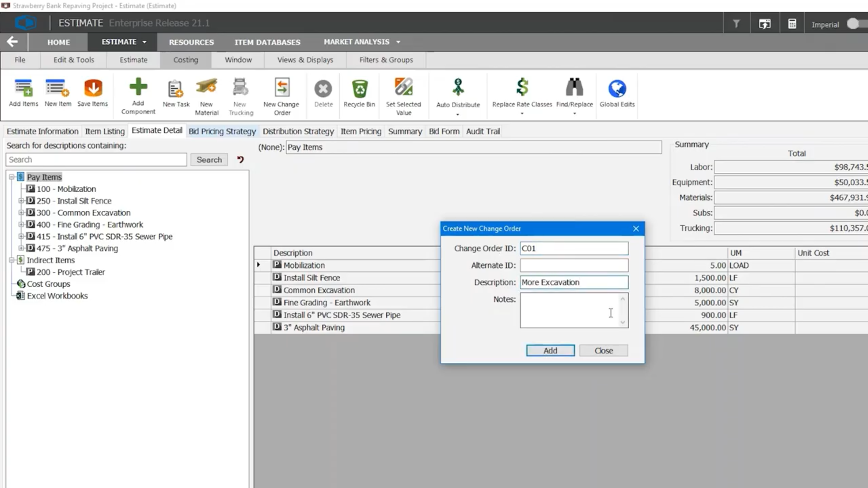Click the Search button
The image size is (868, 488).
[209, 160]
